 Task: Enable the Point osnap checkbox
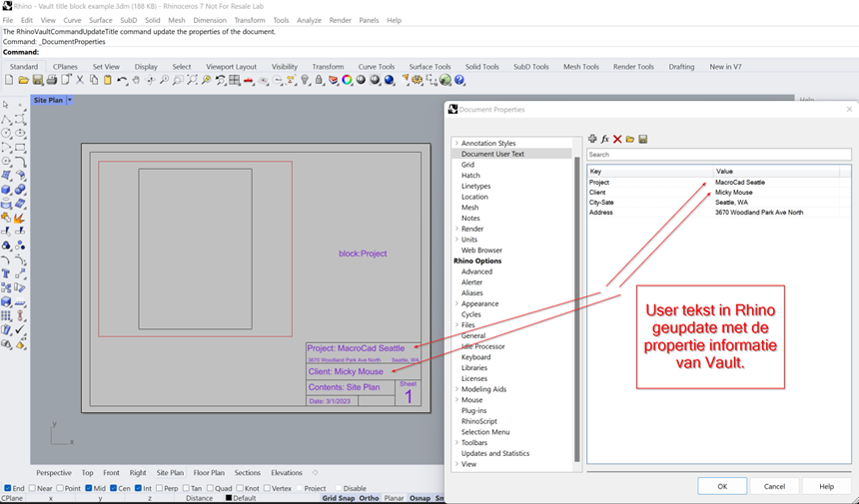(60, 488)
